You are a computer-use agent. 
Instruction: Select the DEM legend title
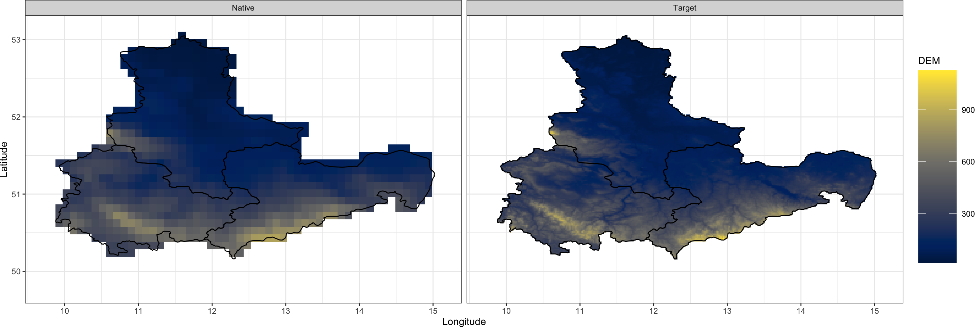pyautogui.click(x=929, y=61)
